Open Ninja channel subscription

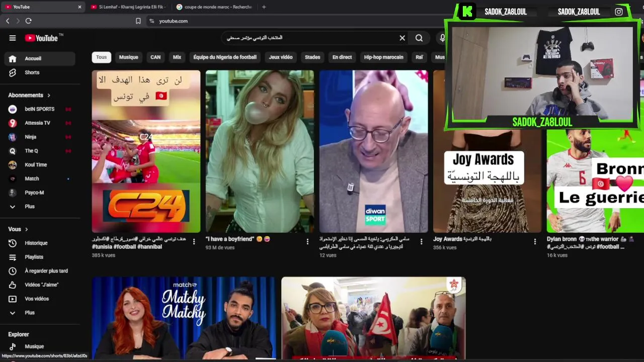(x=40, y=137)
